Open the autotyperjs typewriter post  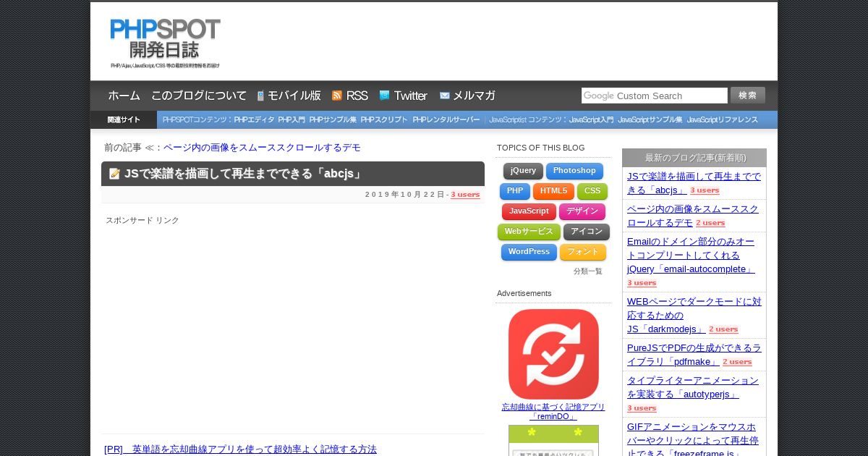pyautogui.click(x=693, y=387)
